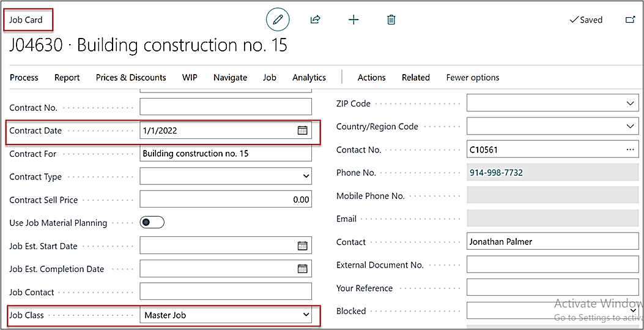Click the pencil edit icon

pyautogui.click(x=278, y=20)
